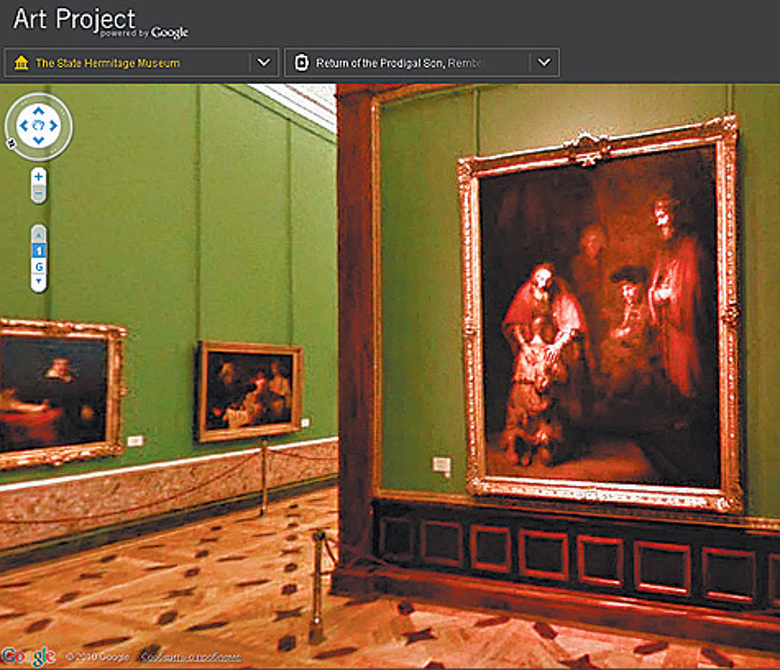The height and width of the screenshot is (670, 780).
Task: Click the Google logo at bottom left
Action: tap(28, 656)
